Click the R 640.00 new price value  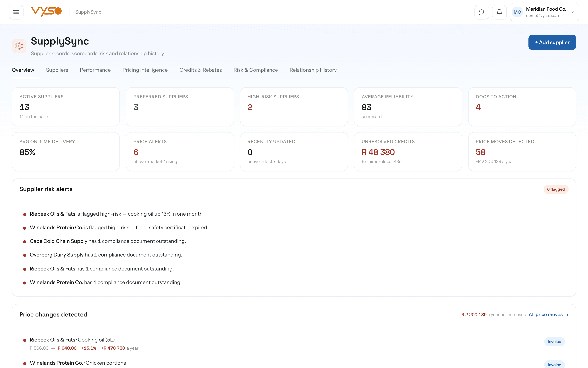coord(67,348)
